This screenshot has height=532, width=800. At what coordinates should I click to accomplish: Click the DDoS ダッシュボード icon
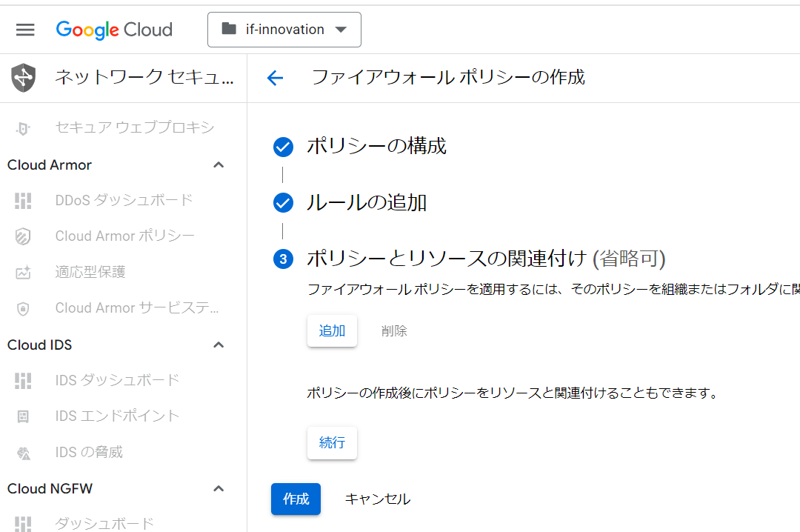click(24, 200)
